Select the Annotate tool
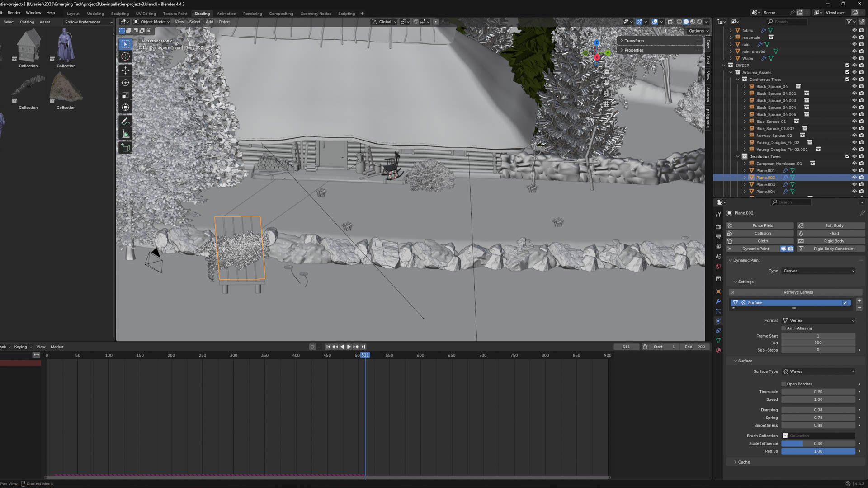This screenshot has height=488, width=868. 126,121
